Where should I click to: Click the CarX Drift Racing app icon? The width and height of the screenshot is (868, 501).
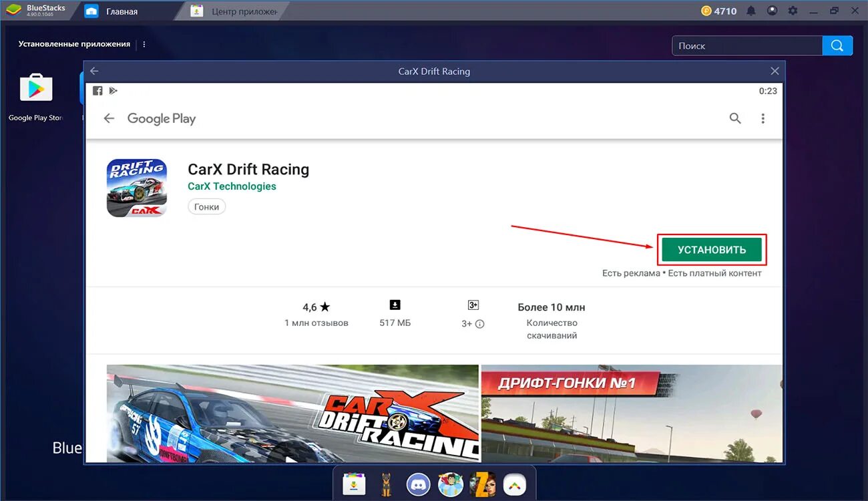tap(137, 188)
